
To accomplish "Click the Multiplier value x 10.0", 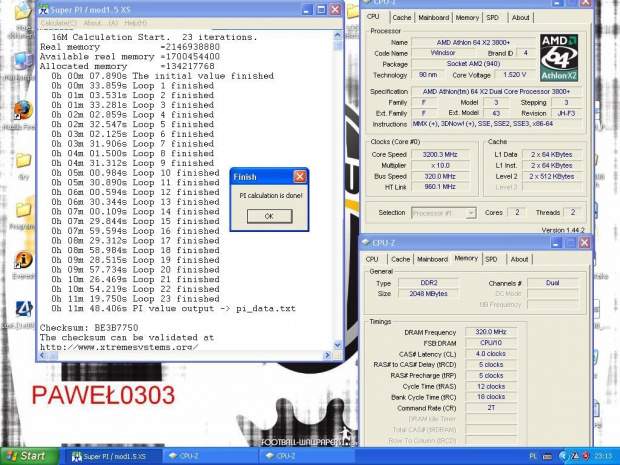I will click(440, 165).
